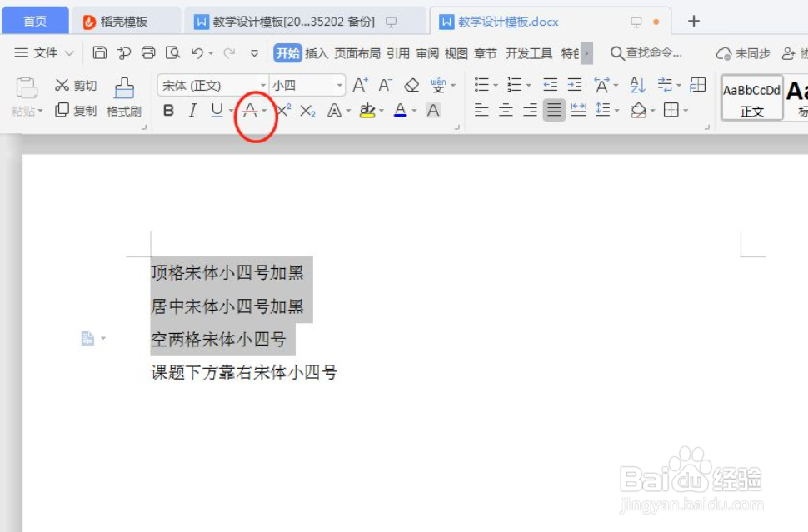The width and height of the screenshot is (808, 532).
Task: Toggle bold formatting
Action: pyautogui.click(x=169, y=109)
